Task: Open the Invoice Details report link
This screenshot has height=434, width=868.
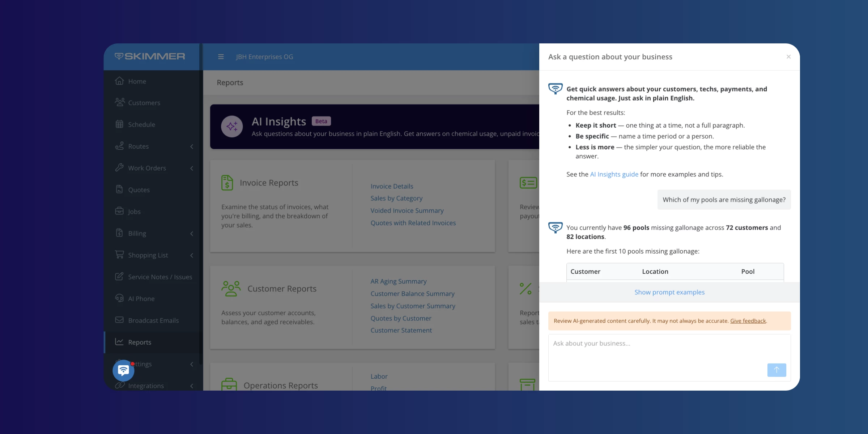Action: [392, 186]
